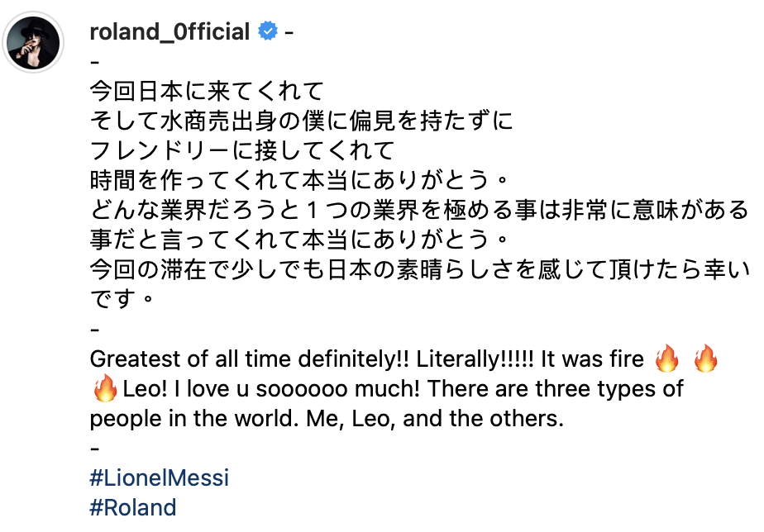
Task: Click the fire emoji before 'Leo!'
Action: (105, 388)
